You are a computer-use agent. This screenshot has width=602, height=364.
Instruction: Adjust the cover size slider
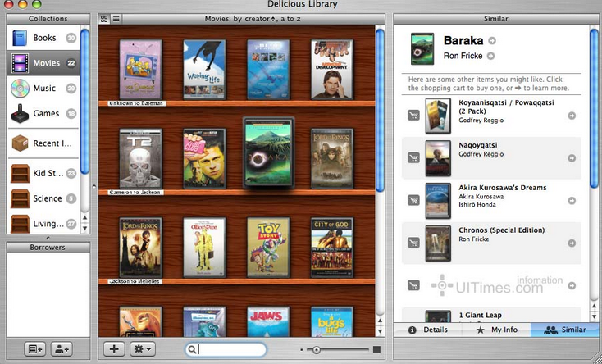point(316,350)
